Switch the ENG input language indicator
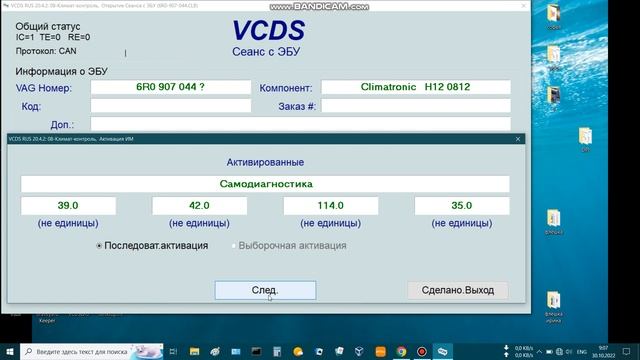Image resolution: width=640 pixels, height=360 pixels. [582, 351]
